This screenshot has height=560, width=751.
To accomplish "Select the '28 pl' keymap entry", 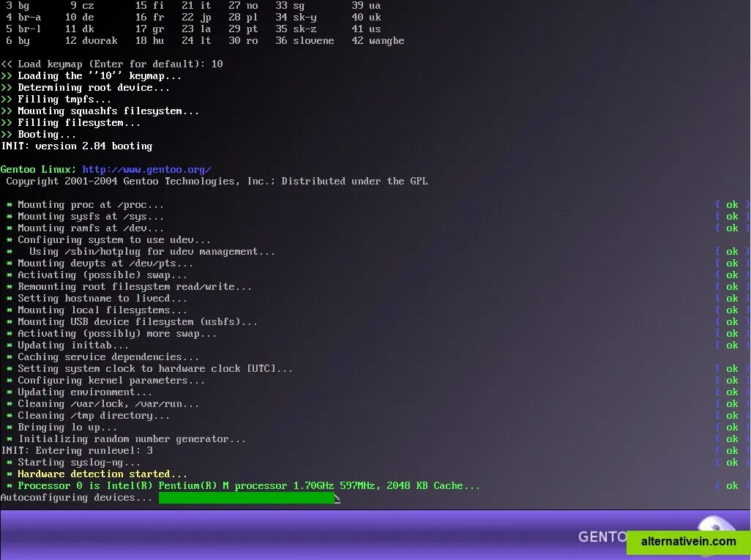I will (243, 18).
